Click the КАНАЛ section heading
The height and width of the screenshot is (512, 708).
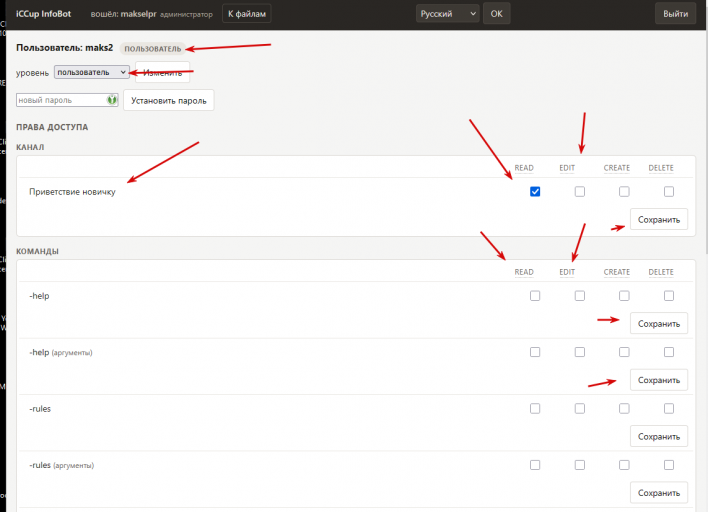click(30, 147)
